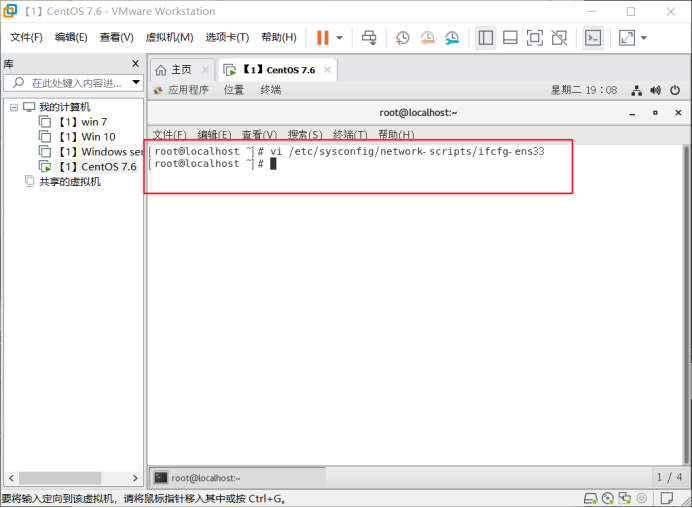Click the power icon in GNOME bar
Screen dimensions: 692x508
click(675, 90)
